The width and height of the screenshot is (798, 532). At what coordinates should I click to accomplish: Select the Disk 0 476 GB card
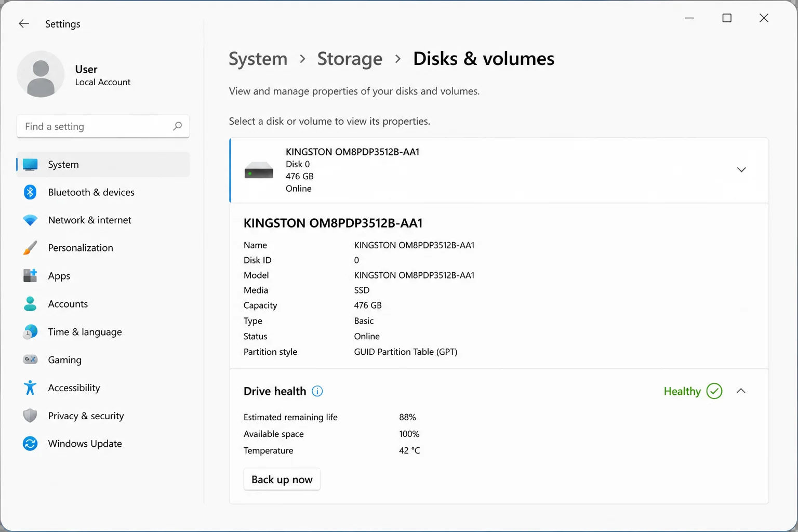pos(499,170)
